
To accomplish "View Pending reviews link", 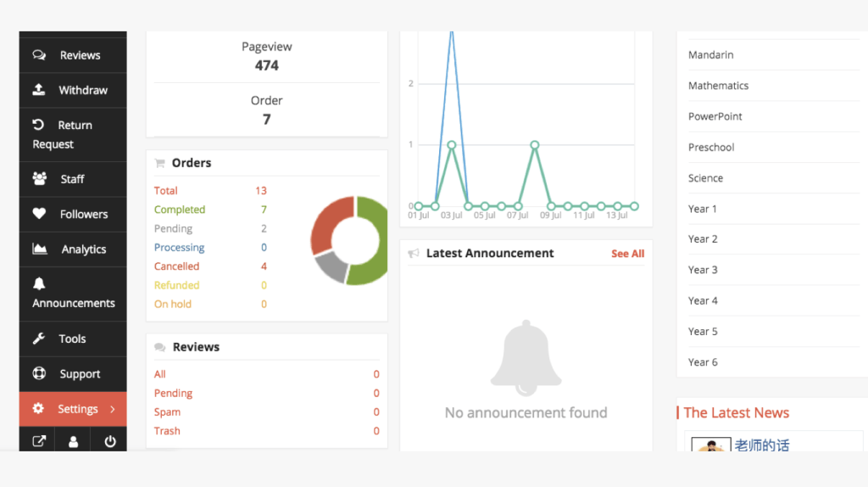I will [x=173, y=393].
